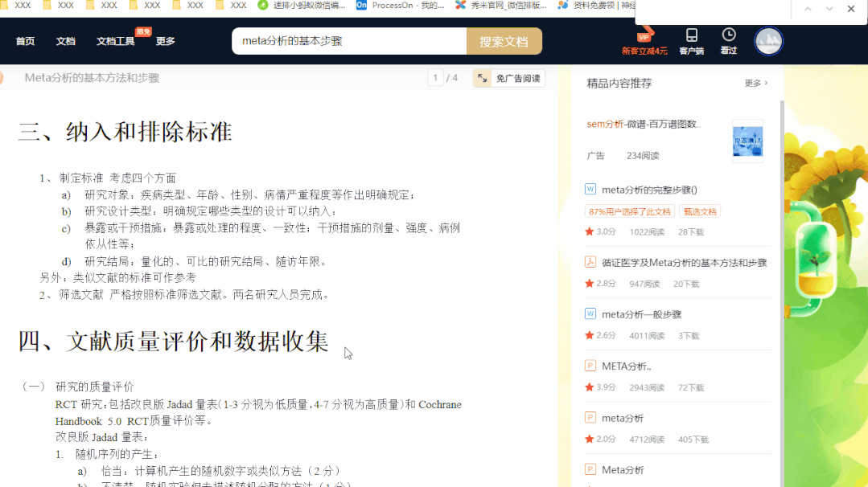Open the user avatar profile picture
This screenshot has width=868, height=487.
[x=768, y=41]
